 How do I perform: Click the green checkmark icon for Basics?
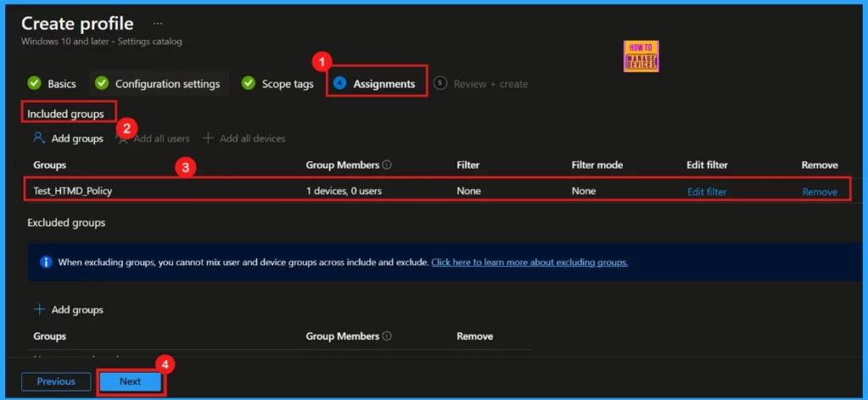34,84
